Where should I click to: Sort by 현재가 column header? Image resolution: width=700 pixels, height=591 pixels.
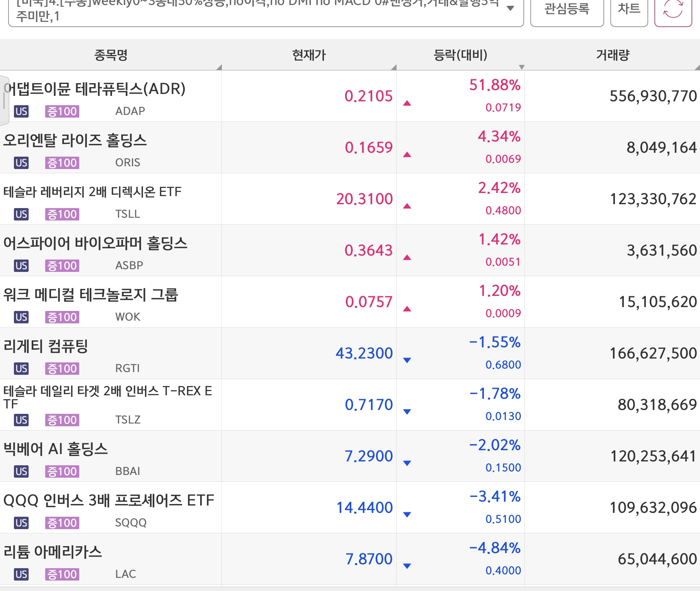309,55
